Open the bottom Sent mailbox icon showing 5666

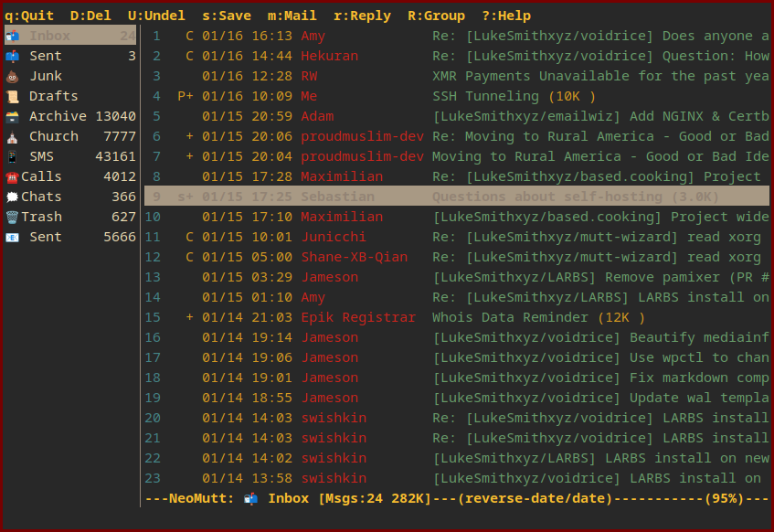point(13,237)
